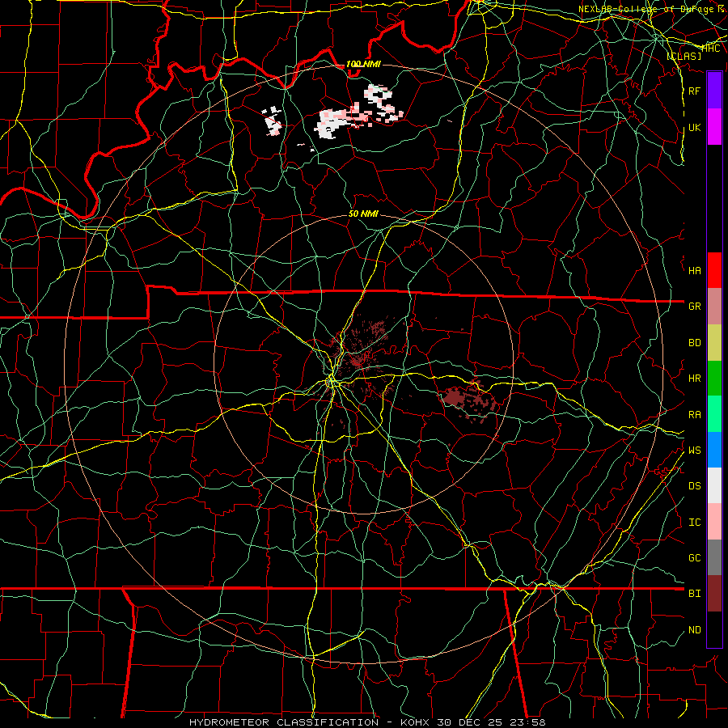Click the '100 NMI' range ring label
The width and height of the screenshot is (728, 728).
click(x=363, y=64)
